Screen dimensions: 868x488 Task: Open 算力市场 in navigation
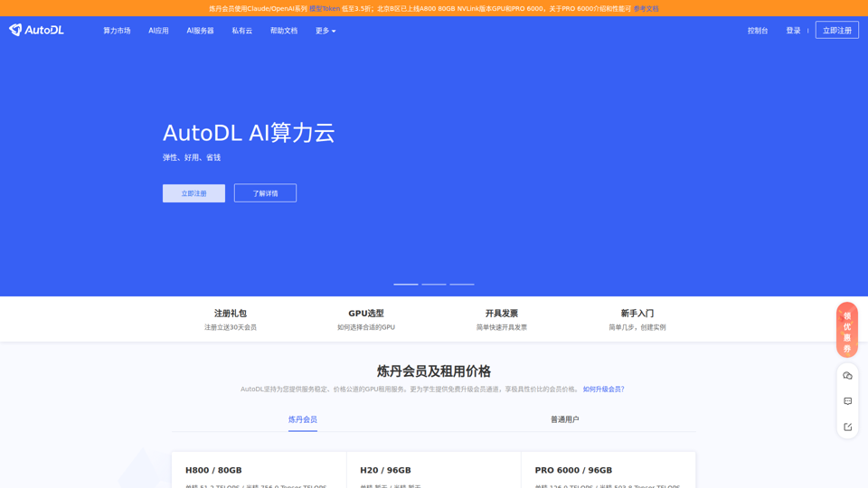point(117,31)
